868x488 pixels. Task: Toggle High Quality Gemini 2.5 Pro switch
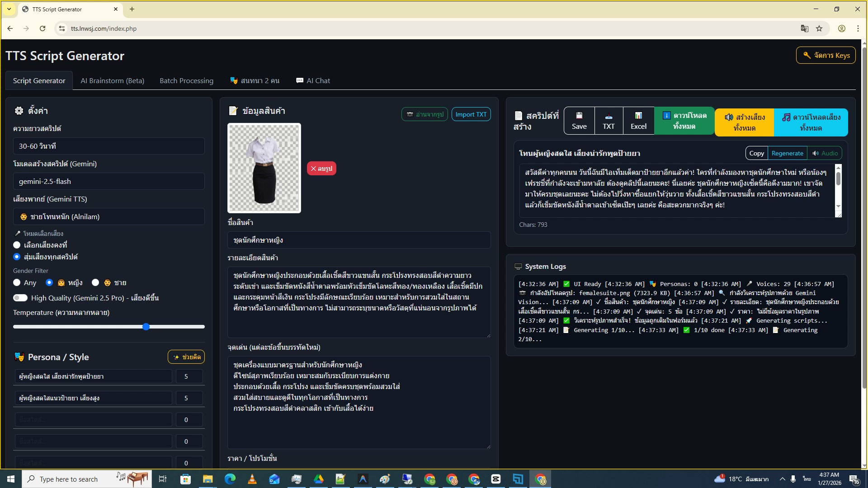(x=20, y=298)
